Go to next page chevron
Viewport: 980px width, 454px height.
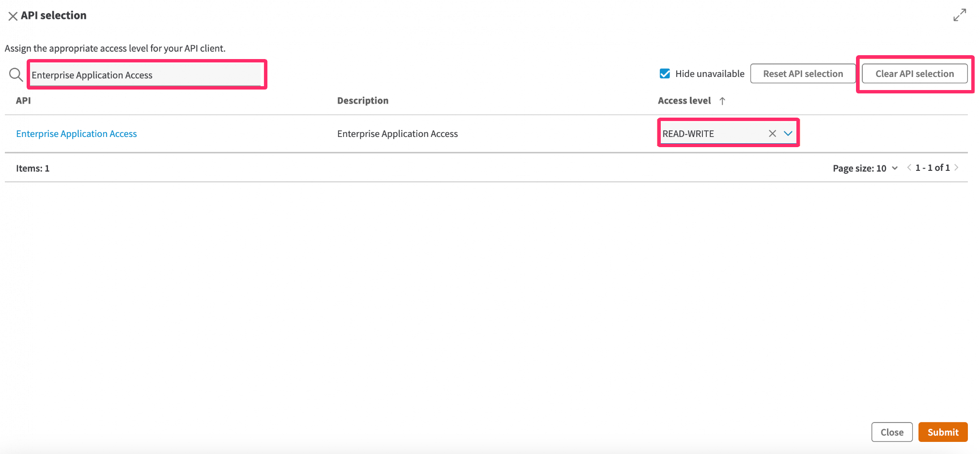pos(956,167)
